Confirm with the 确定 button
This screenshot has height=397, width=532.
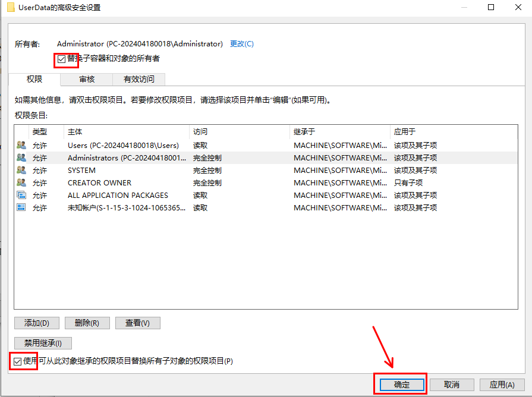(402, 385)
